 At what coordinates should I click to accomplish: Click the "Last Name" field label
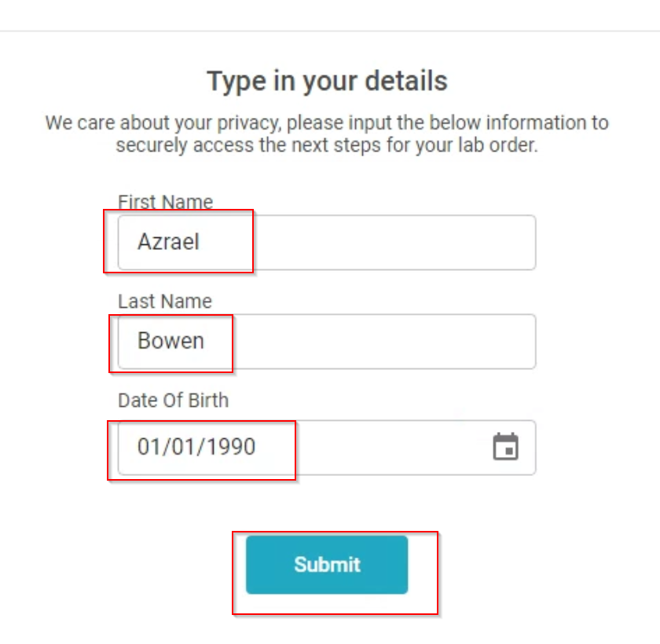[x=165, y=301]
